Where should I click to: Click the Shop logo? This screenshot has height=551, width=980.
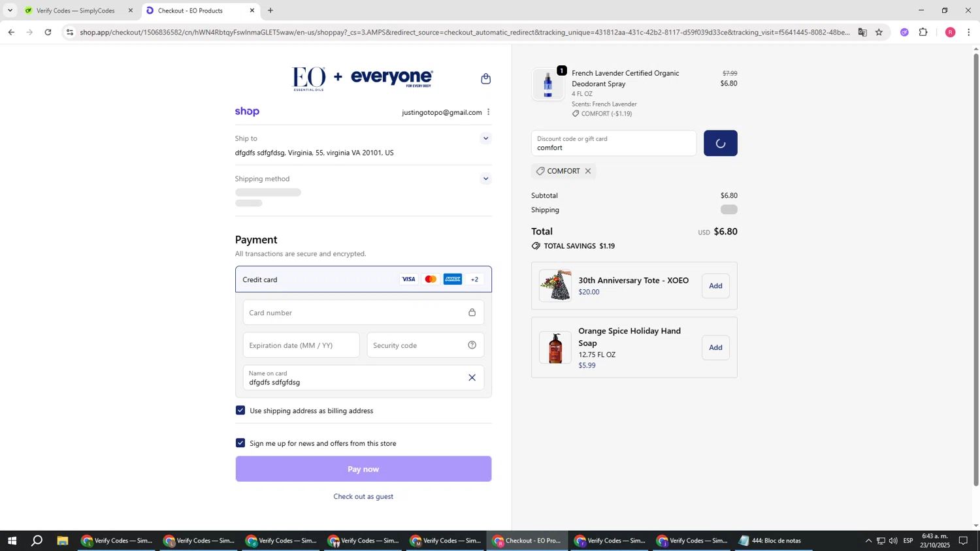[x=247, y=112]
